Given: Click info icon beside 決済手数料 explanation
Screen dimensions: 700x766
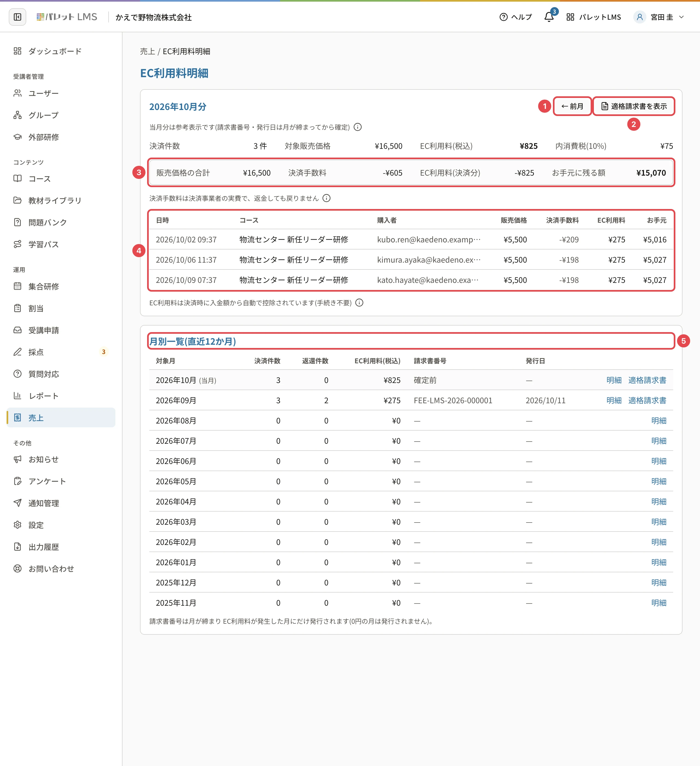Looking at the screenshot, I should (326, 198).
